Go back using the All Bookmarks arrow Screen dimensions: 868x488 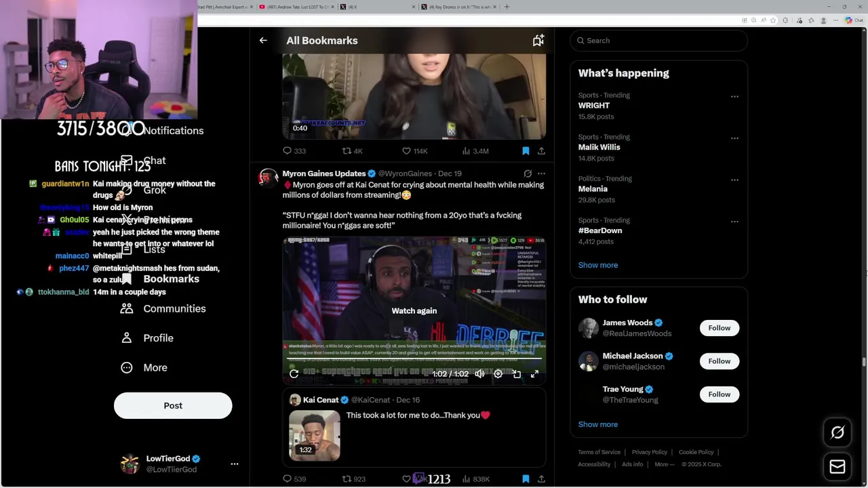263,41
